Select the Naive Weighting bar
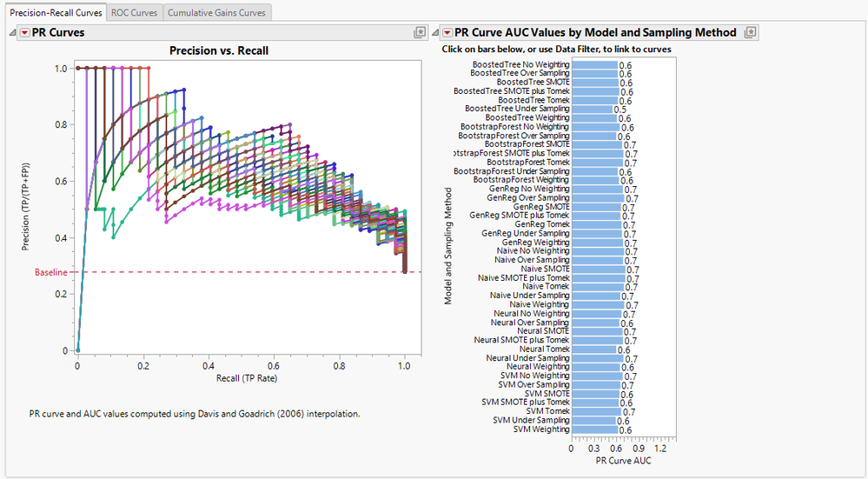The width and height of the screenshot is (868, 479). (x=598, y=304)
